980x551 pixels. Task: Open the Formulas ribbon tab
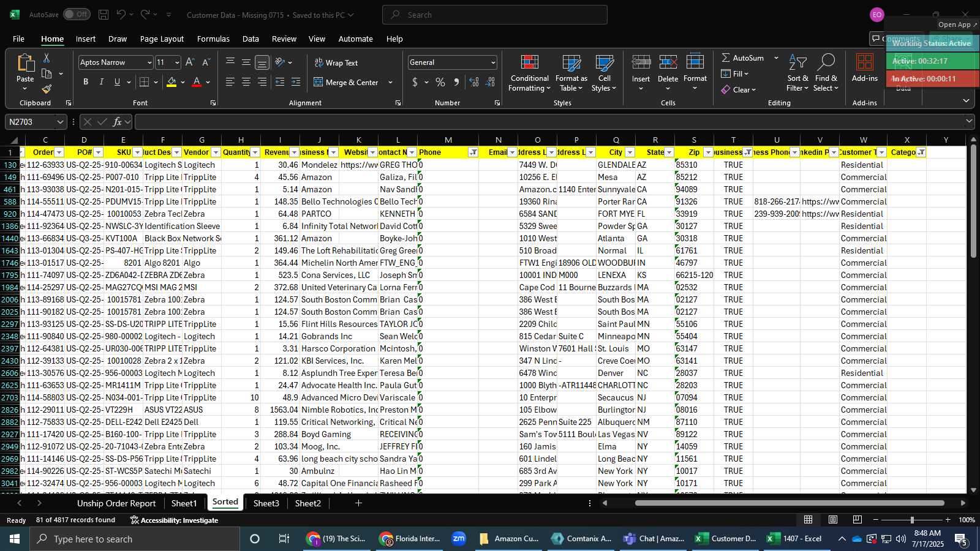pyautogui.click(x=213, y=39)
